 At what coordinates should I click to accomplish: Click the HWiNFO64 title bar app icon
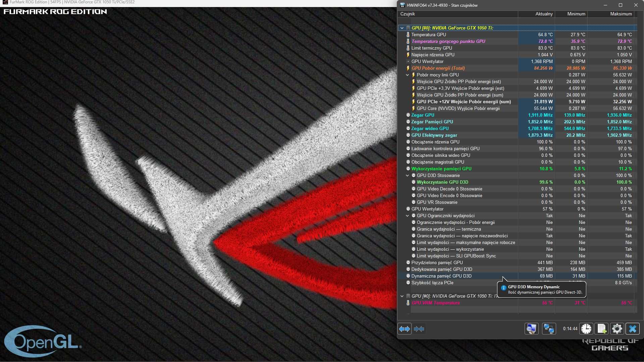point(402,5)
